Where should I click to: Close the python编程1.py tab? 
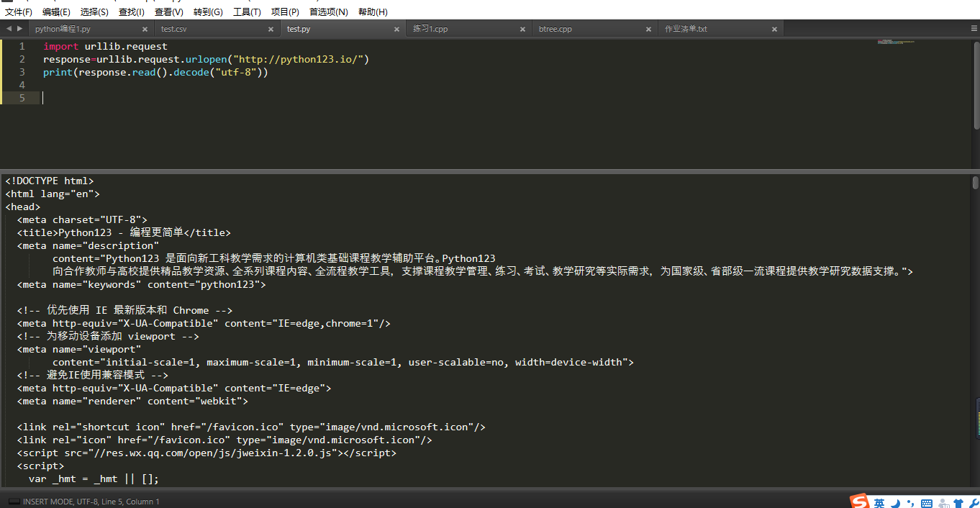click(145, 30)
